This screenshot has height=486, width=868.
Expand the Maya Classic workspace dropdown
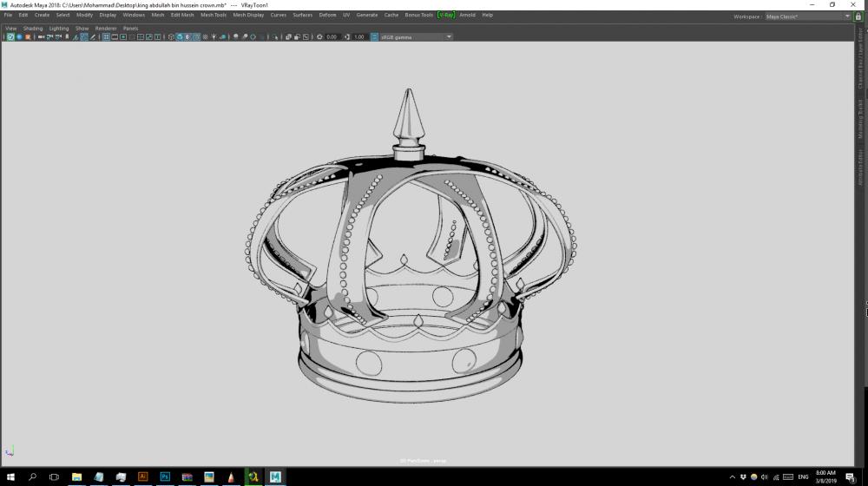[x=807, y=16]
